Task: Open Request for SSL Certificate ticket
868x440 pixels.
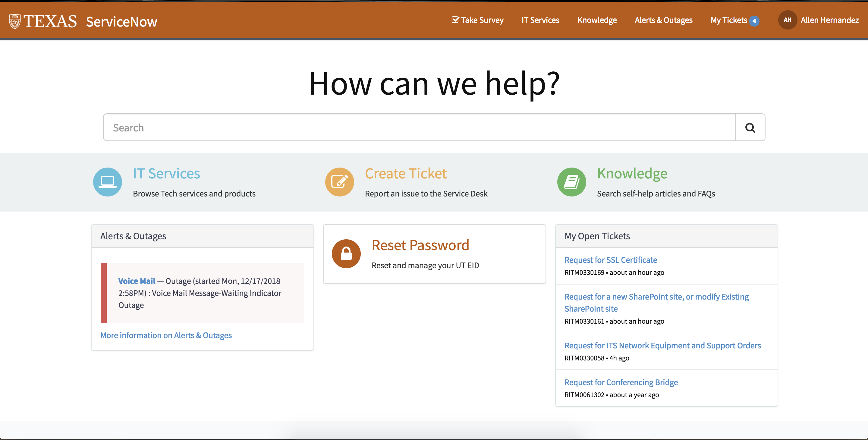Action: point(610,260)
